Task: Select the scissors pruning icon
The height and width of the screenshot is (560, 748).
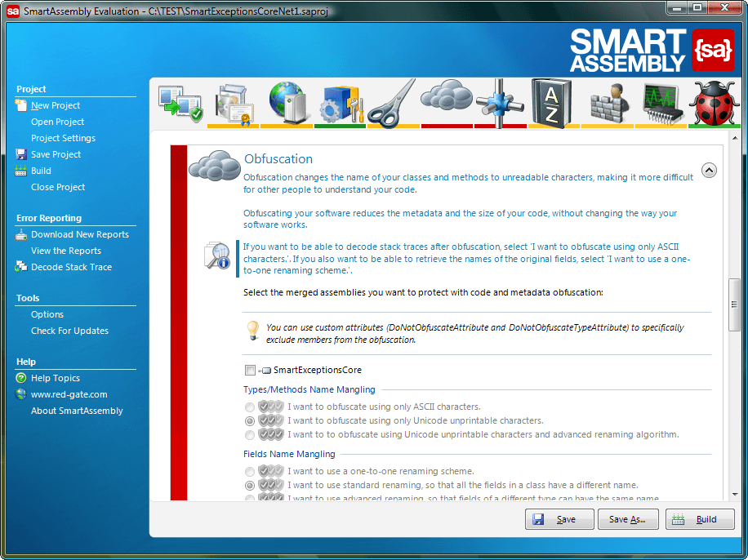Action: pyautogui.click(x=392, y=105)
